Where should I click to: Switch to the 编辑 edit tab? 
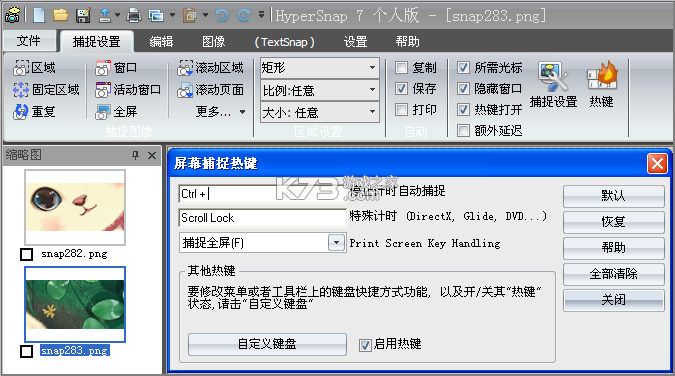coord(161,41)
